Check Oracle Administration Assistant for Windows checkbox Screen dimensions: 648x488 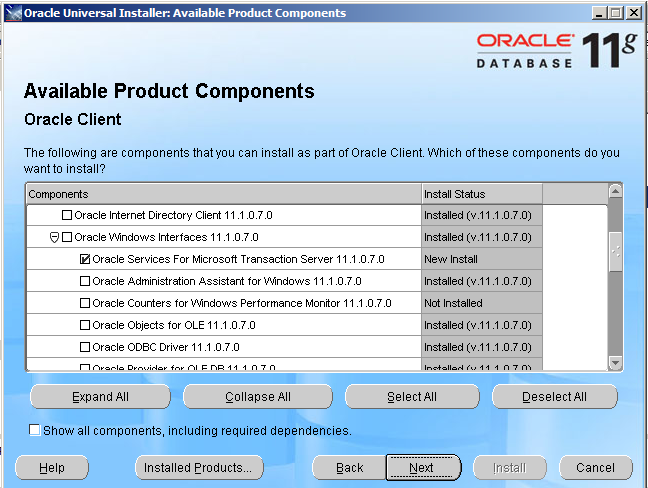click(85, 281)
